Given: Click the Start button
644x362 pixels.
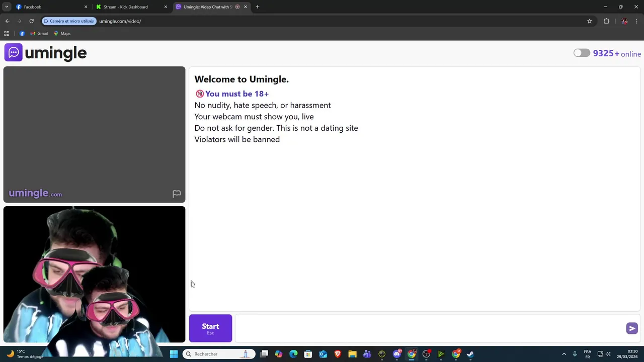Looking at the screenshot, I should pyautogui.click(x=210, y=328).
